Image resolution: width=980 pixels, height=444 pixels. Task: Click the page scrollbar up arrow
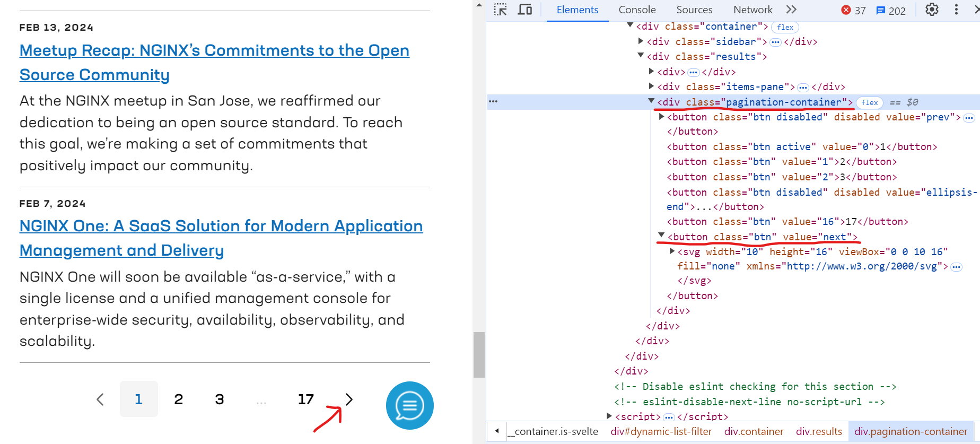click(479, 5)
